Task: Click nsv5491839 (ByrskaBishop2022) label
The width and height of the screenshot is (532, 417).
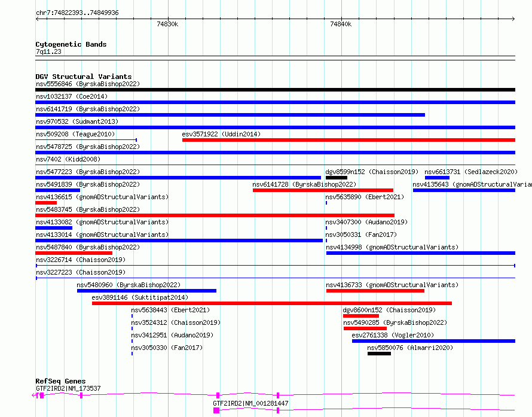Action: click(88, 184)
